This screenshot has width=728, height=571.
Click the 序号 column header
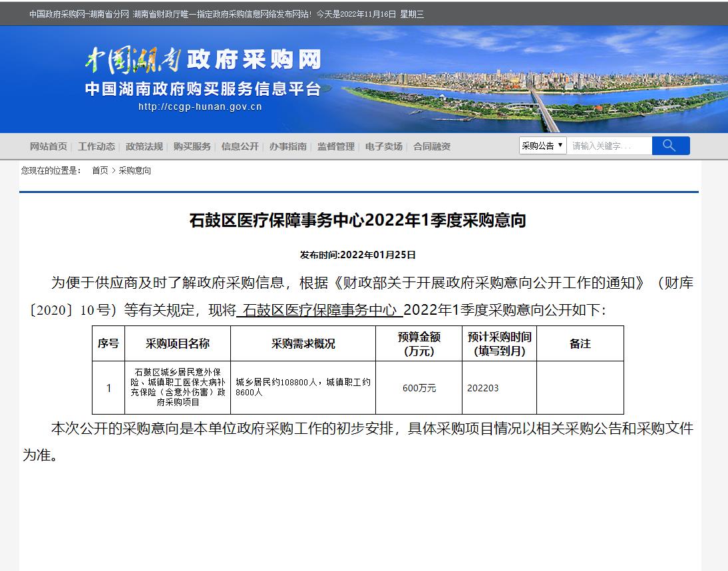[x=108, y=343]
